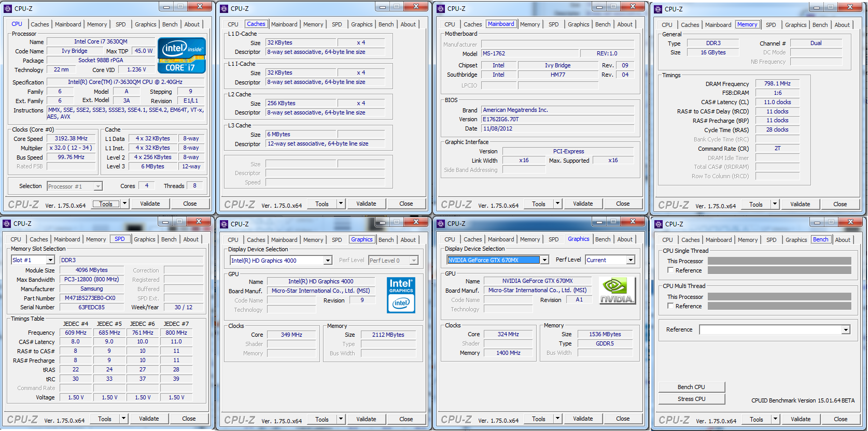Viewport: 868px width, 431px height.
Task: Click the motherboard Model field MS-1762
Action: coord(529,53)
